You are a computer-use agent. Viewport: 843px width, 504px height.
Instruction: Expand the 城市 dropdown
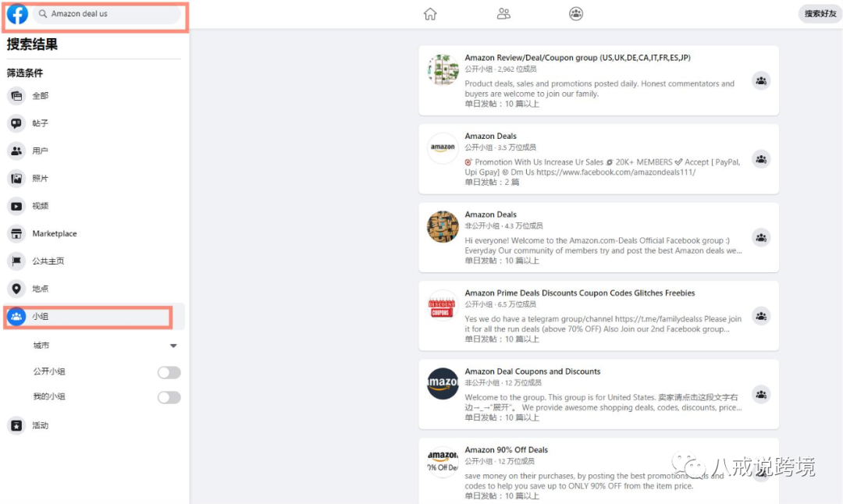pyautogui.click(x=173, y=346)
